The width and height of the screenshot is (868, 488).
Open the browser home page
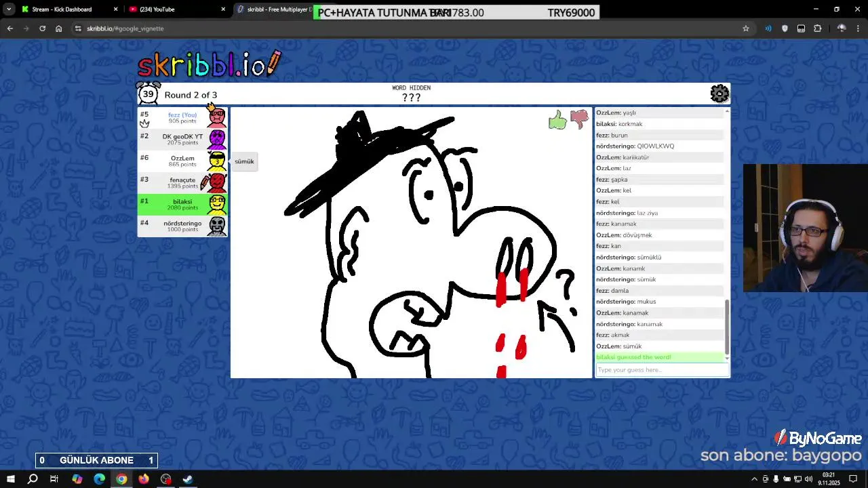point(59,28)
